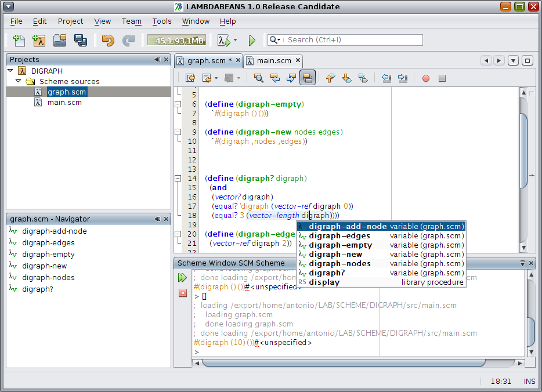Select digraph? in the Navigator list

(37, 289)
